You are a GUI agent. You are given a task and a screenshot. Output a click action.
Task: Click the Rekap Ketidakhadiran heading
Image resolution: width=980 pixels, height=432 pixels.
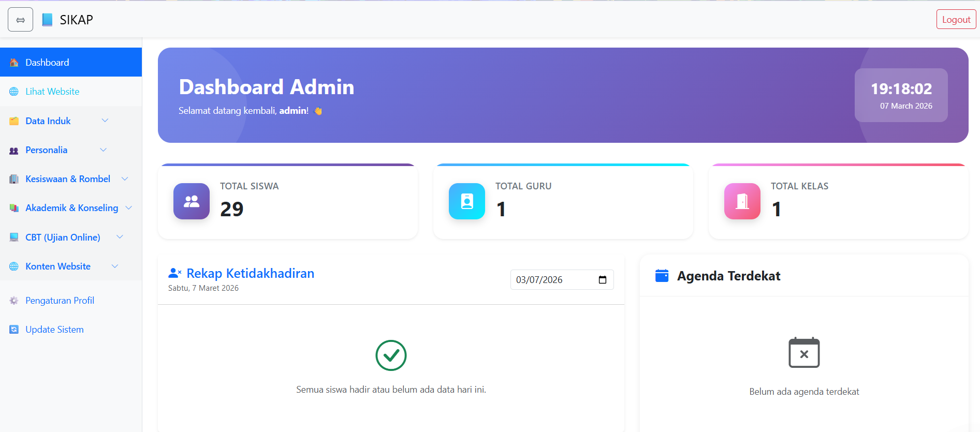(251, 273)
